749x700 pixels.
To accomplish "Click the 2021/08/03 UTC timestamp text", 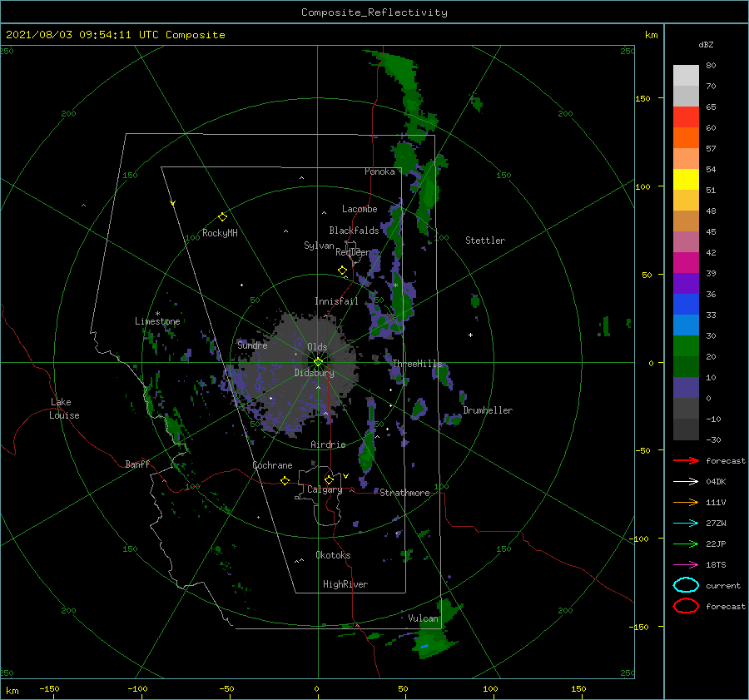I will [x=116, y=35].
